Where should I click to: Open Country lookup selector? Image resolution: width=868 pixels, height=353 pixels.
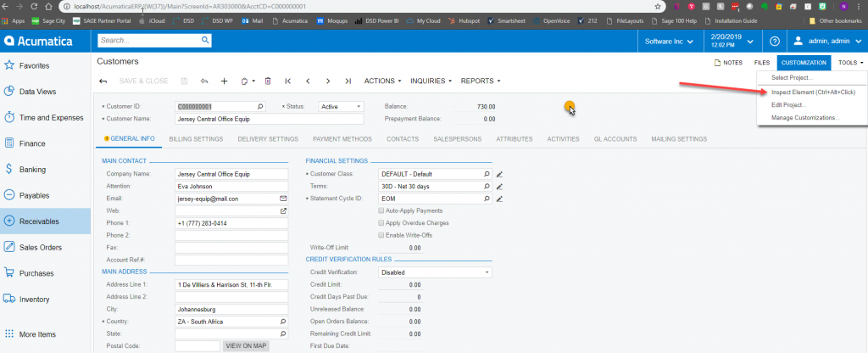(x=283, y=322)
